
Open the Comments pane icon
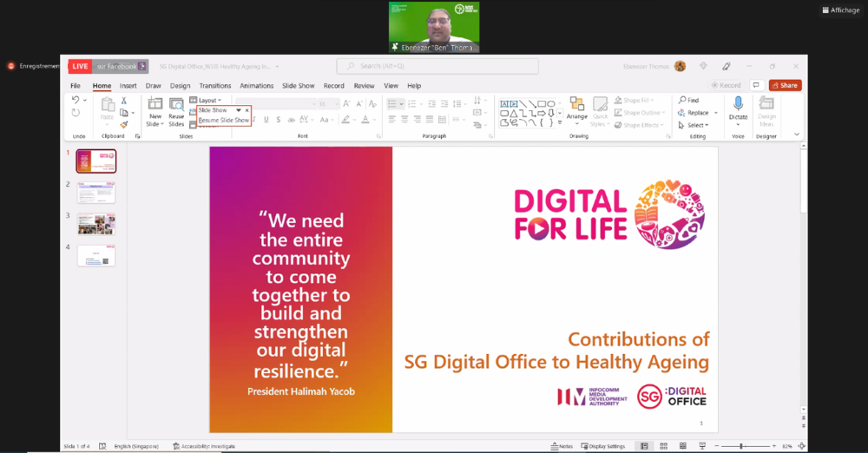(x=756, y=85)
